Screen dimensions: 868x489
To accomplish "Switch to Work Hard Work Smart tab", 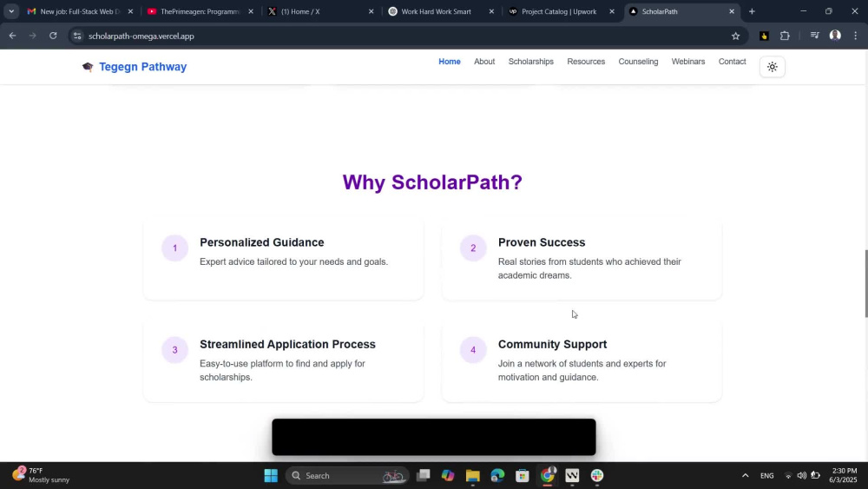I will 441,11.
